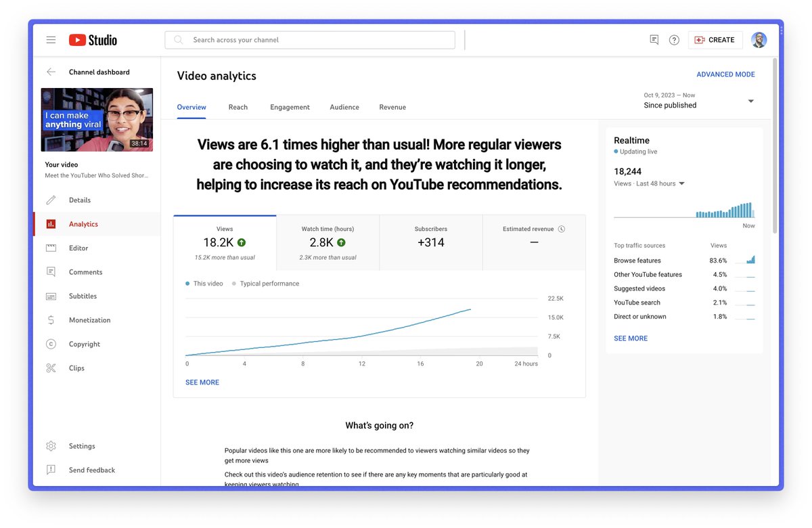The height and width of the screenshot is (528, 812).
Task: Select the Estimated revenue metric card
Action: [x=534, y=243]
